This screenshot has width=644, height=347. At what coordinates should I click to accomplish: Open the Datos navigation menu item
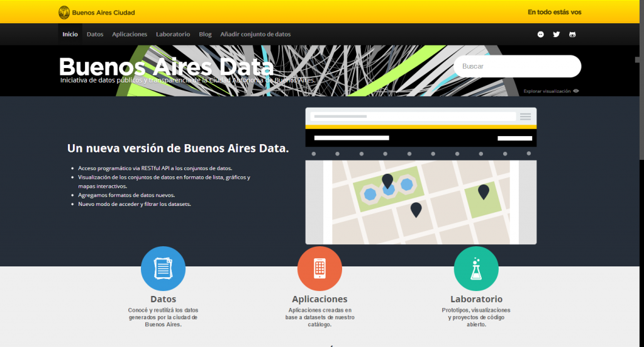click(95, 34)
